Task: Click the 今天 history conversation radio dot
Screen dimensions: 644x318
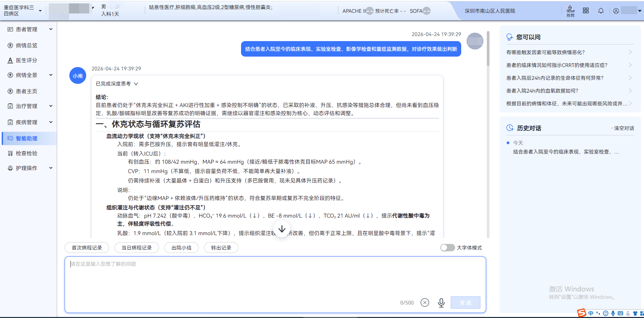Action: coord(508,142)
